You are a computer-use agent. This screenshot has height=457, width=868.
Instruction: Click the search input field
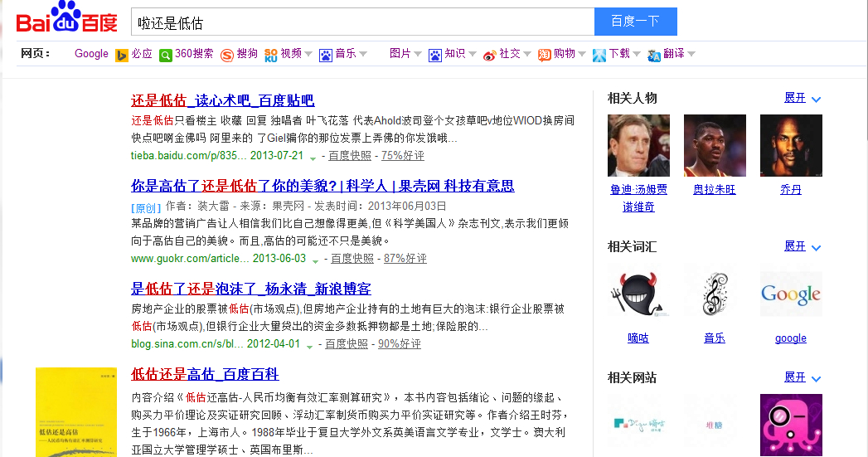click(362, 22)
